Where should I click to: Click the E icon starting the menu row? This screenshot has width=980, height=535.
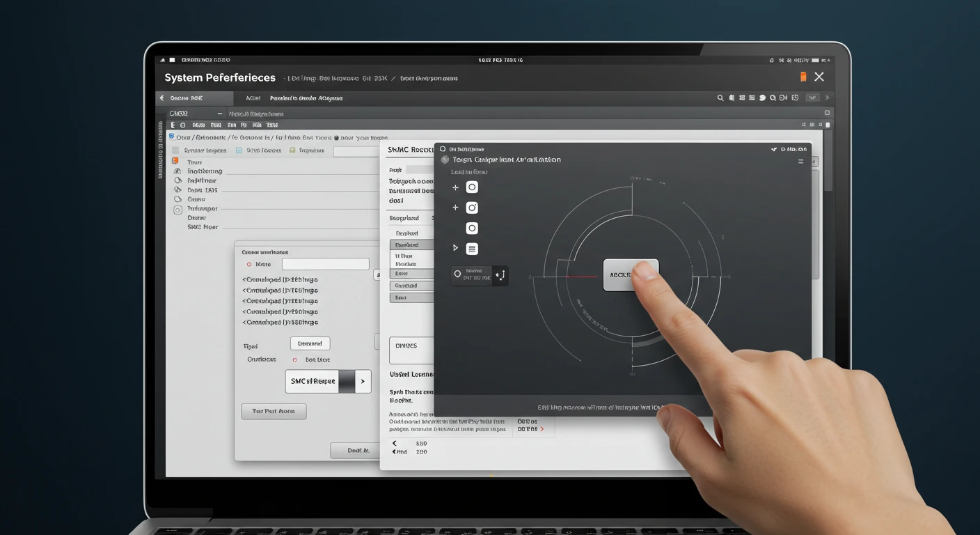click(173, 125)
